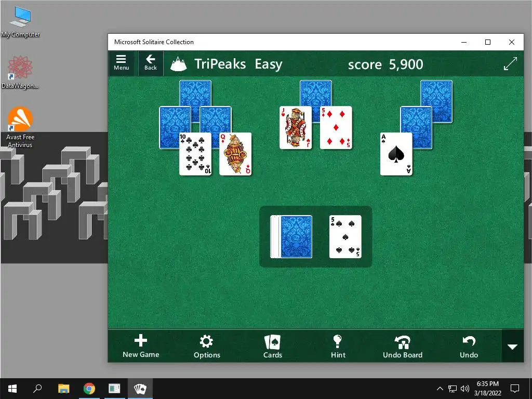532x399 pixels.
Task: Open network status in the system tray
Action: coord(452,389)
